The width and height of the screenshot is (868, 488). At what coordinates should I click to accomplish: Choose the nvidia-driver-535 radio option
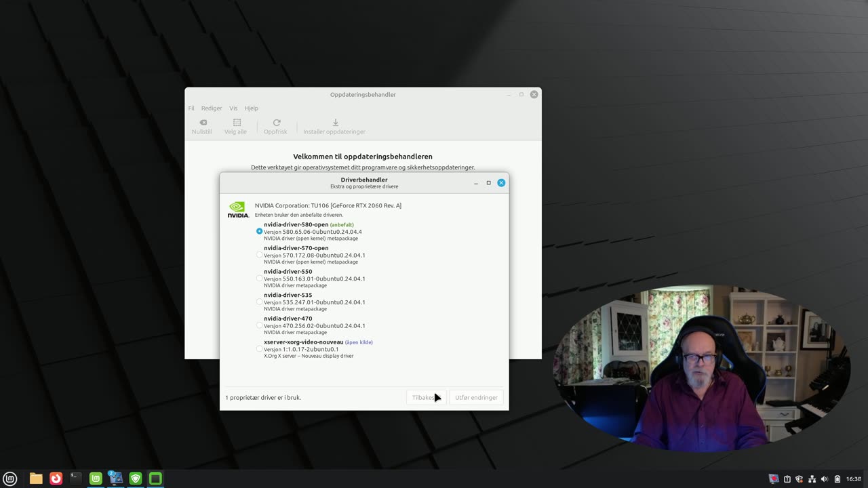259,302
